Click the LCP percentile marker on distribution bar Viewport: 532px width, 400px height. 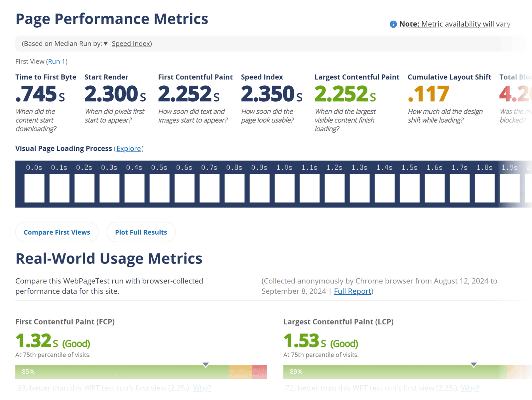pyautogui.click(x=473, y=364)
